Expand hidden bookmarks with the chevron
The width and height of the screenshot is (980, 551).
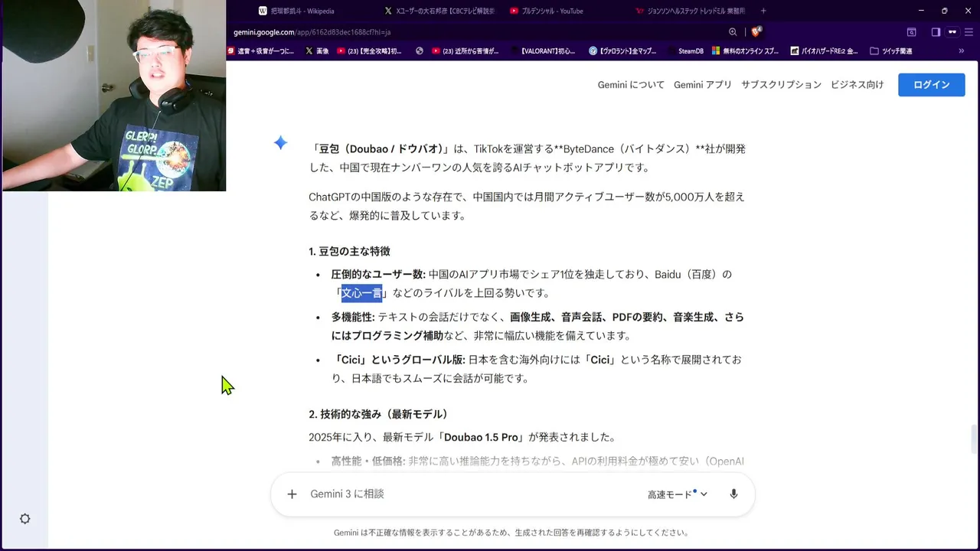coord(962,51)
